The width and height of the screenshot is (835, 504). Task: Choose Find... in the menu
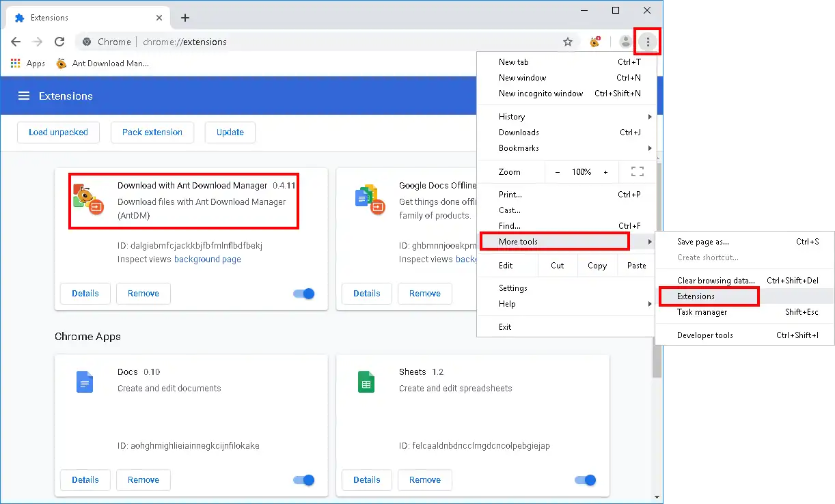[x=566, y=226]
